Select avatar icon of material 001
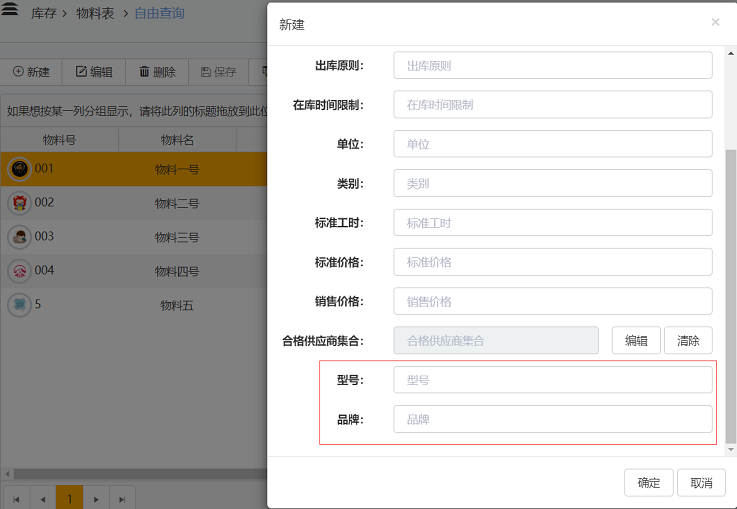Viewport: 737px width, 509px height. [x=18, y=169]
